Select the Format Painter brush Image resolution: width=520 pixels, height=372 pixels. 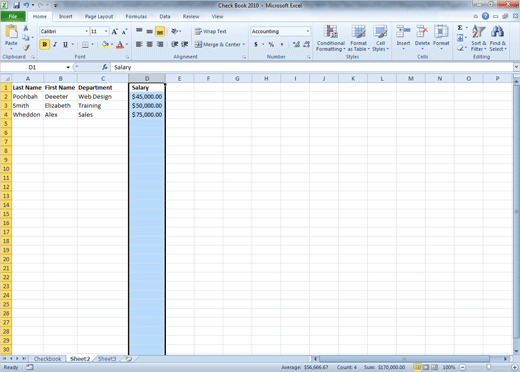[26, 48]
